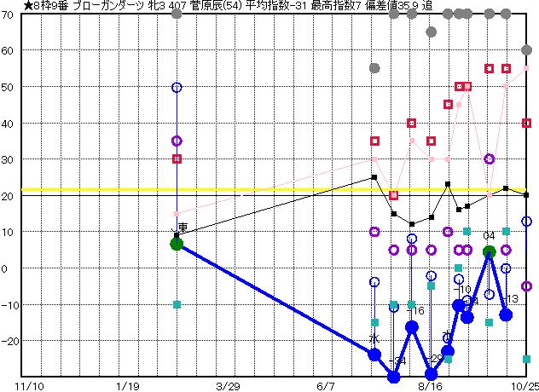
Task: Click the open blue circle at the 50 level
Action: [177, 87]
